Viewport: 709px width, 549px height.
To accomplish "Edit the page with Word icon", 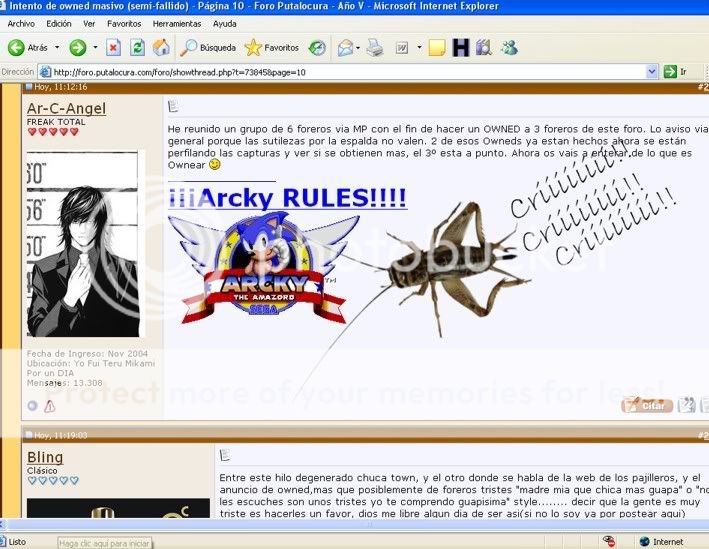I will 402,47.
